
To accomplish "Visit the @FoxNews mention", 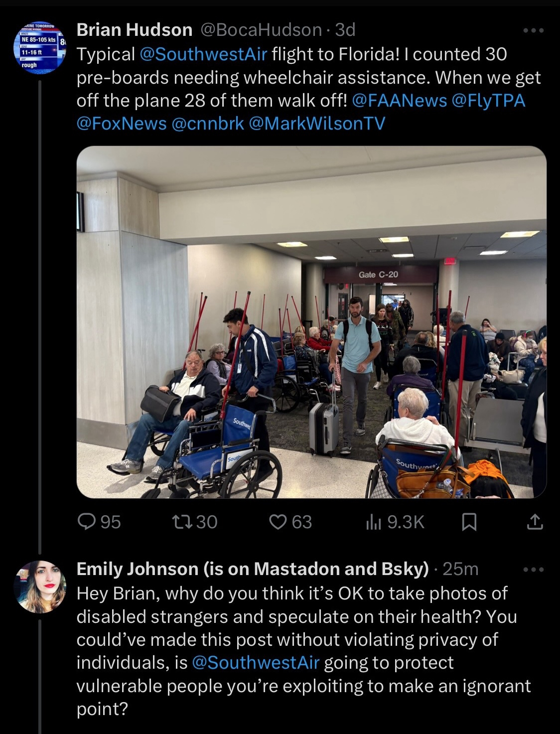I will (122, 124).
